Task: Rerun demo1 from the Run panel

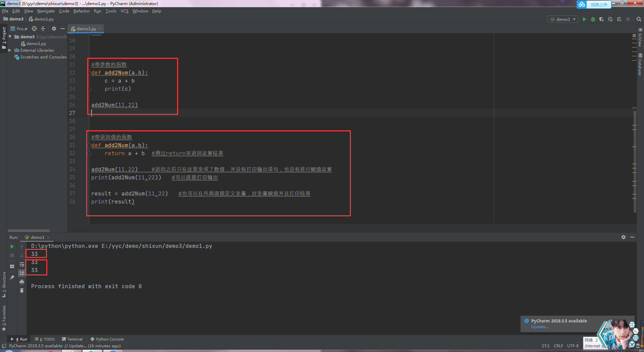Action: point(12,247)
